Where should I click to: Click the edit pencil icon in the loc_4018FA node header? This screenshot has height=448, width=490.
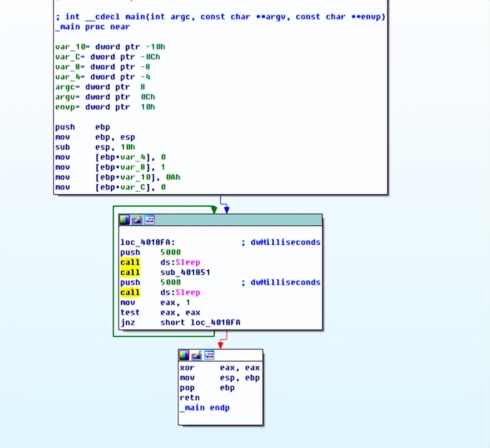[137, 220]
